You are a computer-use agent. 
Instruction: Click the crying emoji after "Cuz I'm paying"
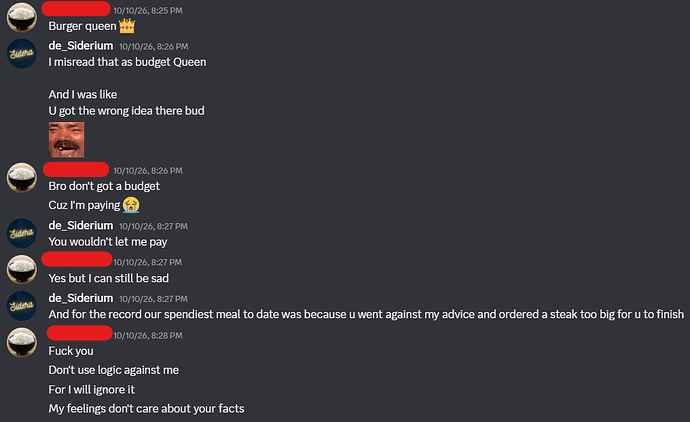[131, 205]
